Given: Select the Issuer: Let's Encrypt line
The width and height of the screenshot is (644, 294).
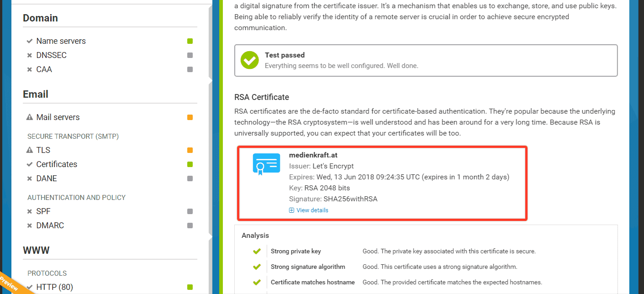Looking at the screenshot, I should (322, 166).
